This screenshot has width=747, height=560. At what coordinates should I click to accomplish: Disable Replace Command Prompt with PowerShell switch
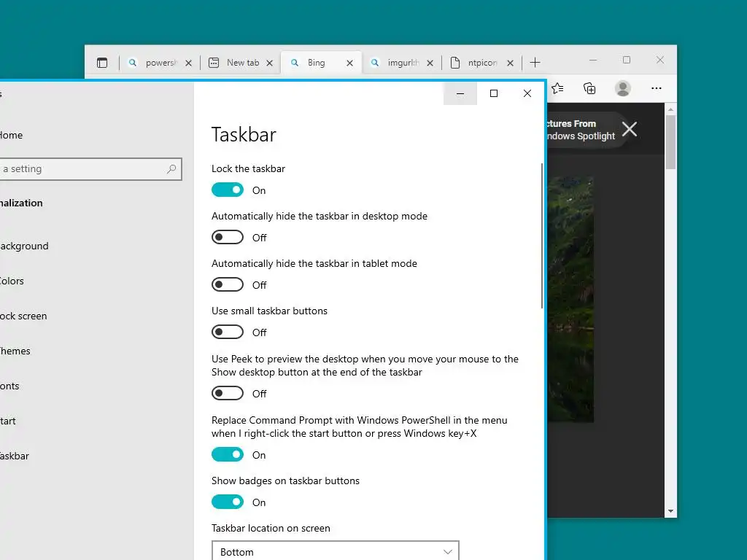pos(228,455)
